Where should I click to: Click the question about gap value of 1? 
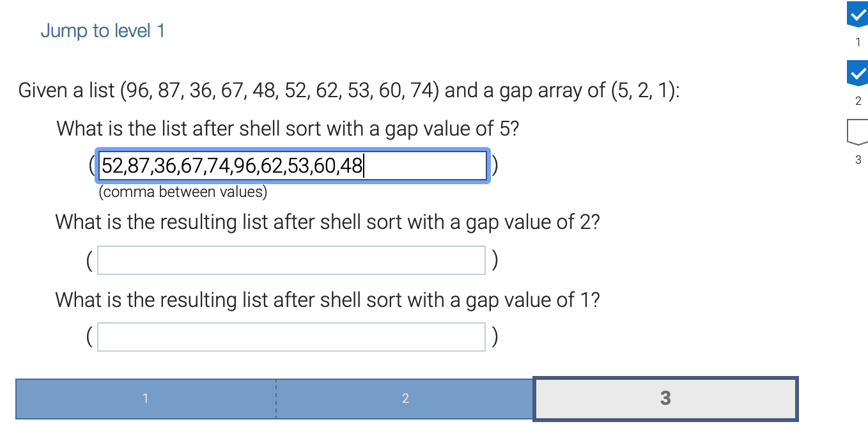coord(327,300)
